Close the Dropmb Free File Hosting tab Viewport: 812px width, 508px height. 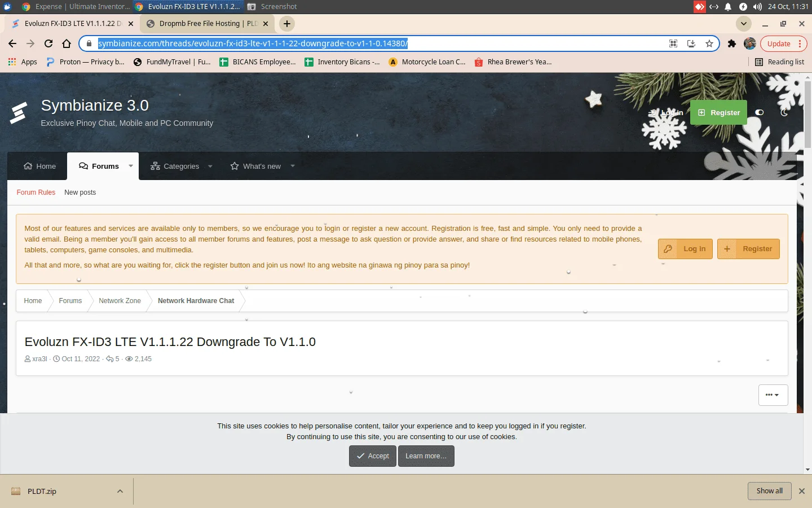266,24
